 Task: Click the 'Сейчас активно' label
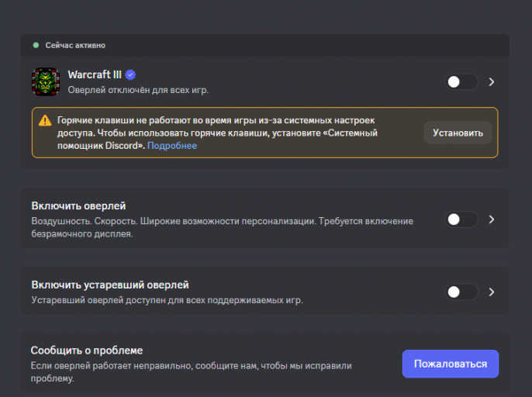(75, 45)
